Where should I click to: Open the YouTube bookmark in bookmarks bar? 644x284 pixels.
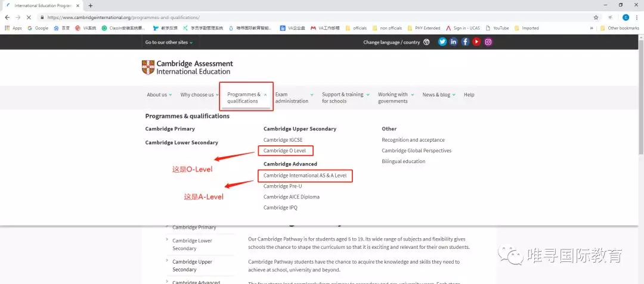point(501,28)
